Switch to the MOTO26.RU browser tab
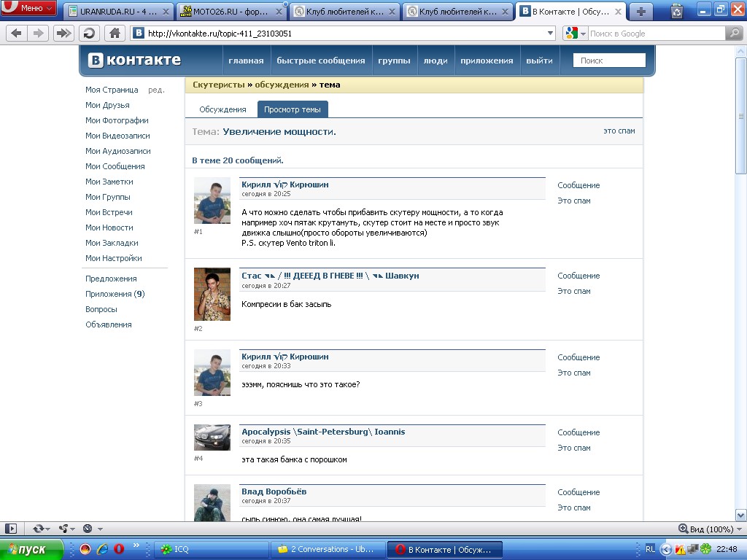This screenshot has height=560, width=747. coord(231,11)
